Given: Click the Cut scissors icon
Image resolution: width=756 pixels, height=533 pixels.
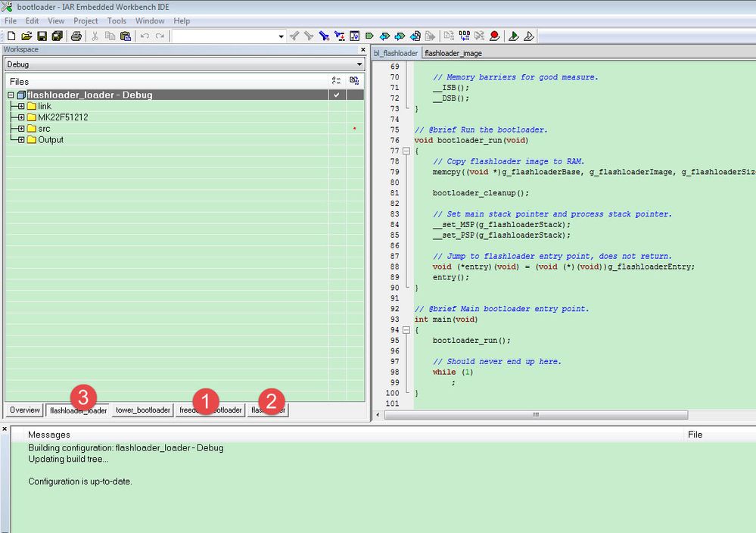Looking at the screenshot, I should [95, 36].
